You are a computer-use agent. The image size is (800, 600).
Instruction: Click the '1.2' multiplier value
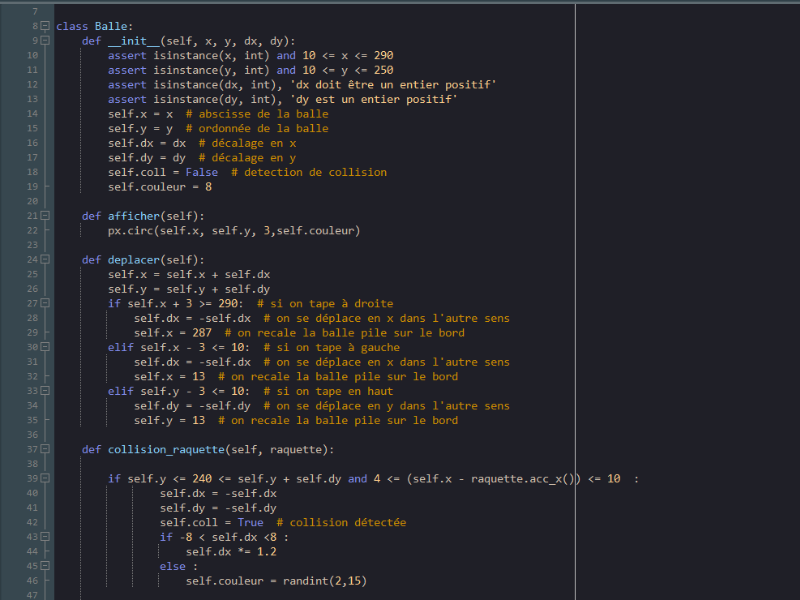point(267,552)
